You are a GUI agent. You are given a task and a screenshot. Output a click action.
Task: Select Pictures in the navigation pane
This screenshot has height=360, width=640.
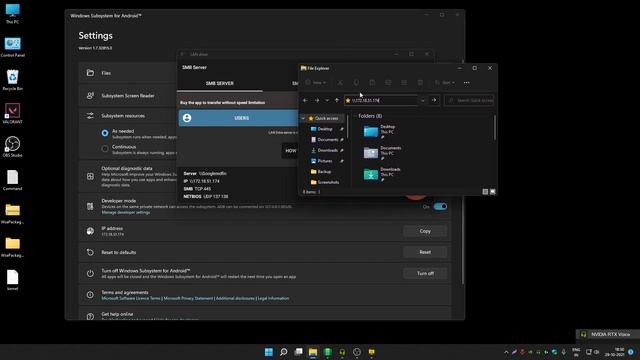pyautogui.click(x=324, y=161)
